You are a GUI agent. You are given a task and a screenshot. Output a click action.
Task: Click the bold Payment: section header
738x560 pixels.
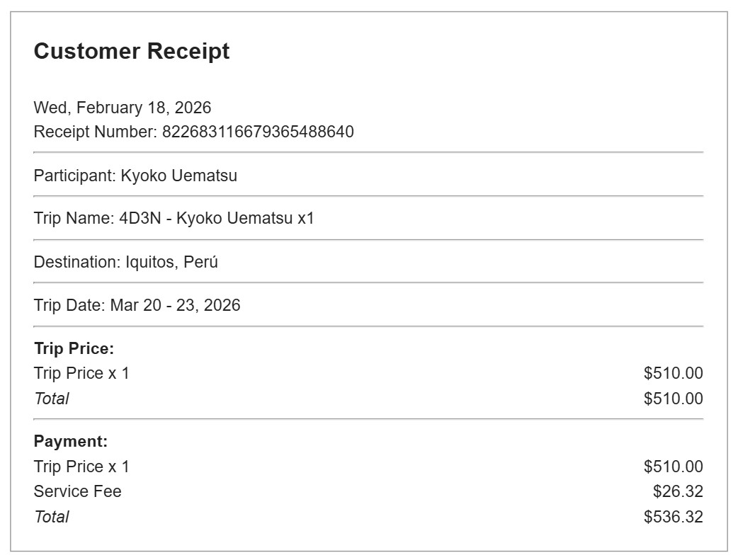(71, 442)
